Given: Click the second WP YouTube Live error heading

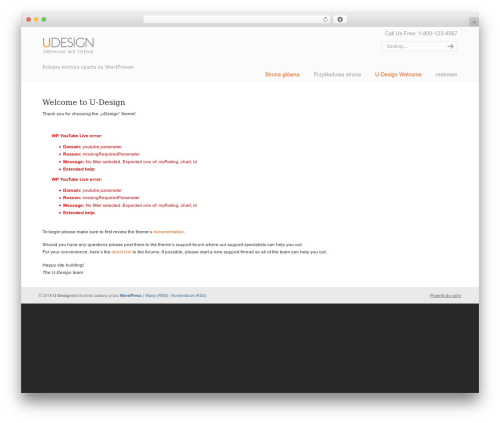Looking at the screenshot, I should click(x=77, y=179).
